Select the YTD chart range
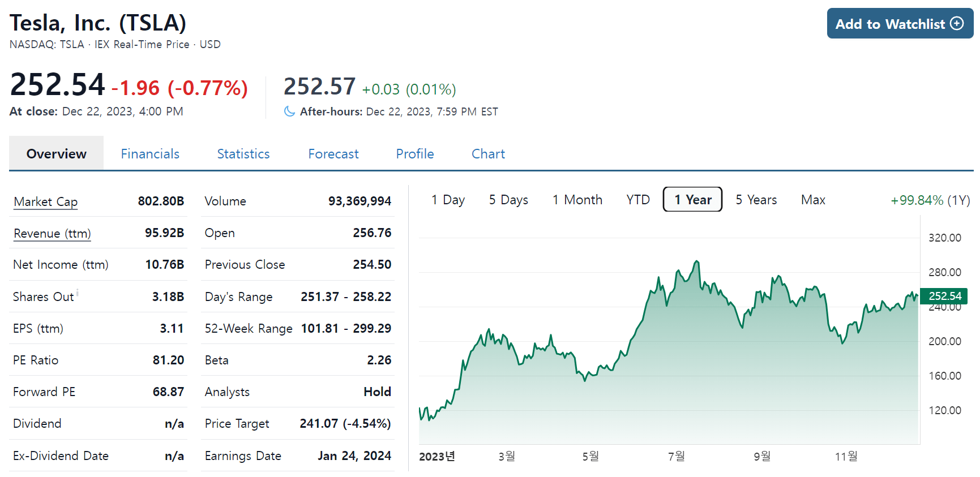 point(638,200)
